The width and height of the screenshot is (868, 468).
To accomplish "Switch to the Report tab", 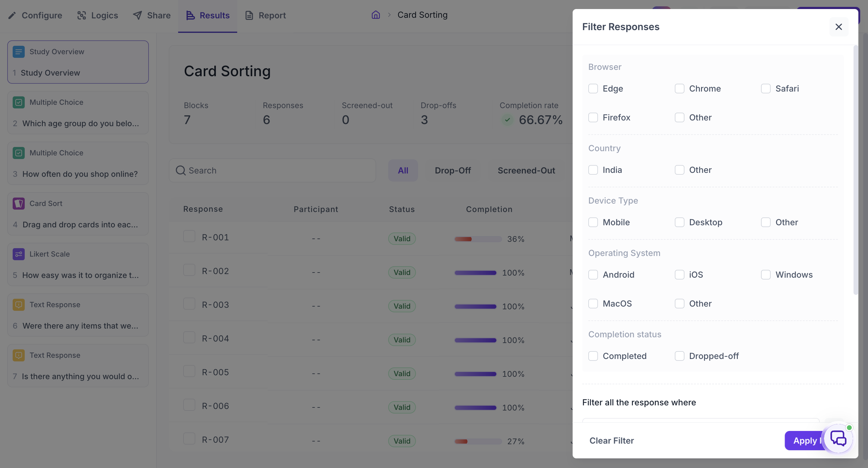I will pos(266,15).
